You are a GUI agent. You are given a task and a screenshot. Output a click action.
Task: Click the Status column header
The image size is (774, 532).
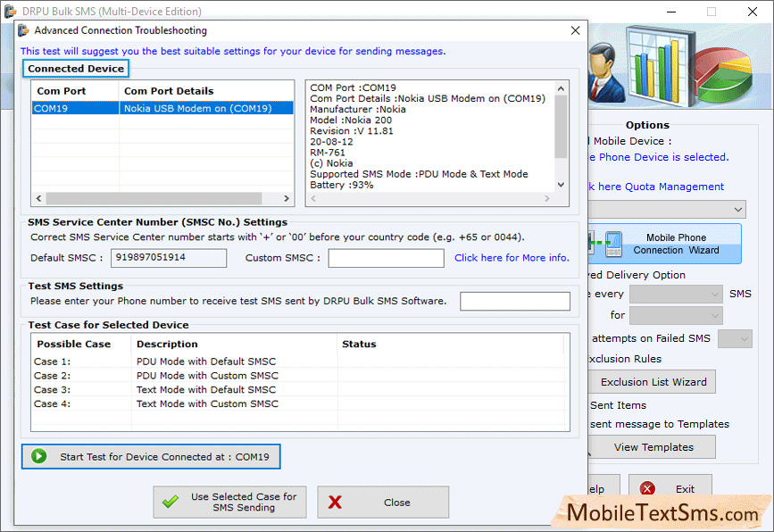[x=451, y=344]
